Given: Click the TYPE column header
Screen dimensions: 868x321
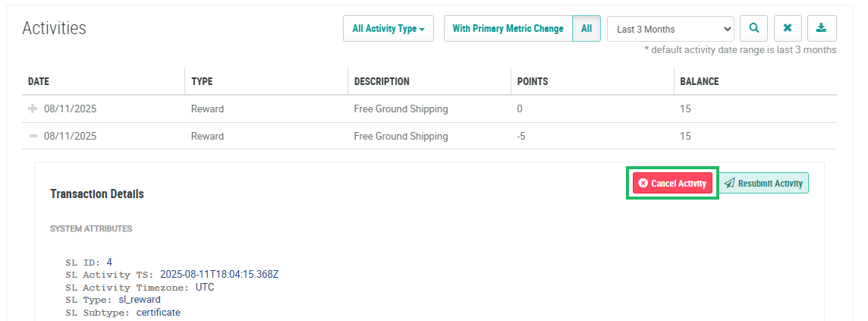Looking at the screenshot, I should tap(202, 81).
